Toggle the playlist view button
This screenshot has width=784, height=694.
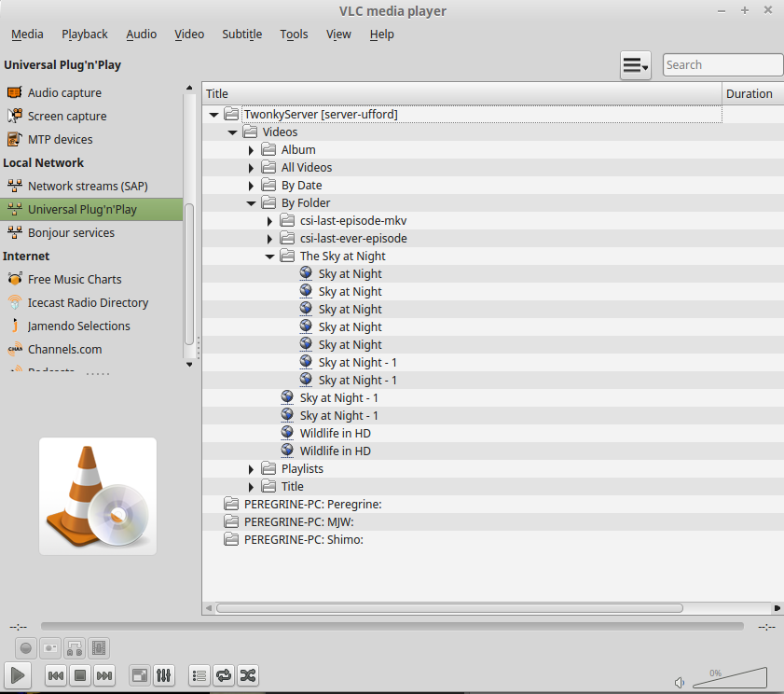pos(199,676)
